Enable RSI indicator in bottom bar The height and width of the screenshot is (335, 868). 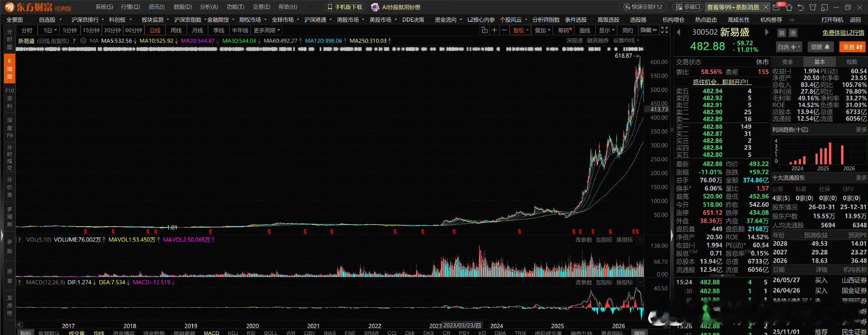click(x=251, y=333)
